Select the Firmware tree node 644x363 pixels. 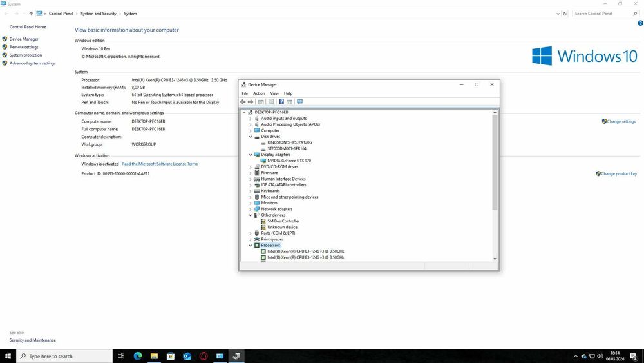tap(269, 173)
